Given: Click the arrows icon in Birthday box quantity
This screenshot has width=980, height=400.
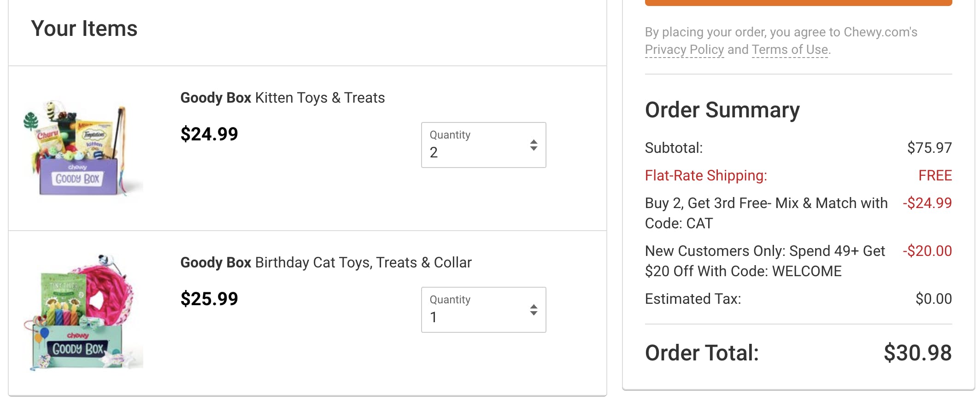Looking at the screenshot, I should click(x=534, y=310).
